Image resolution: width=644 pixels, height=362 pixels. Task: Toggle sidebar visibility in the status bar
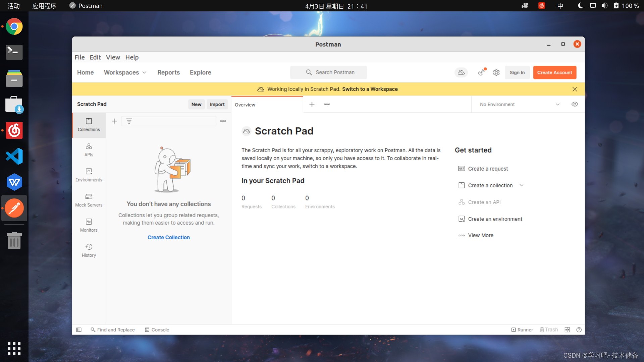tap(79, 330)
